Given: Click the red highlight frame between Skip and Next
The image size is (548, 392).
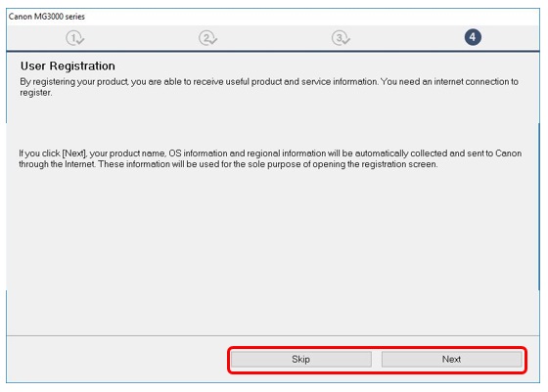Looking at the screenshot, I should (377, 360).
